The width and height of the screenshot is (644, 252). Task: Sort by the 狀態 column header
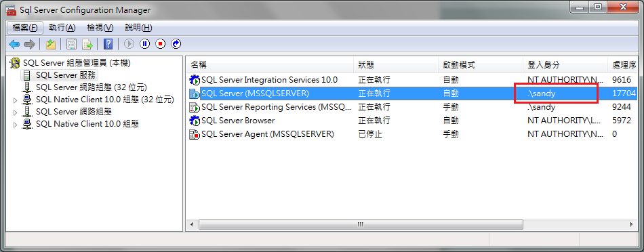point(396,65)
